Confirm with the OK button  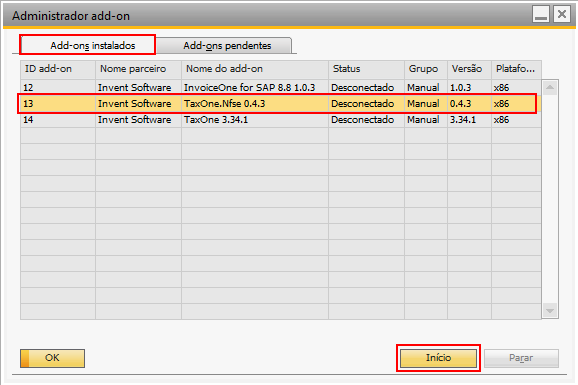click(52, 358)
